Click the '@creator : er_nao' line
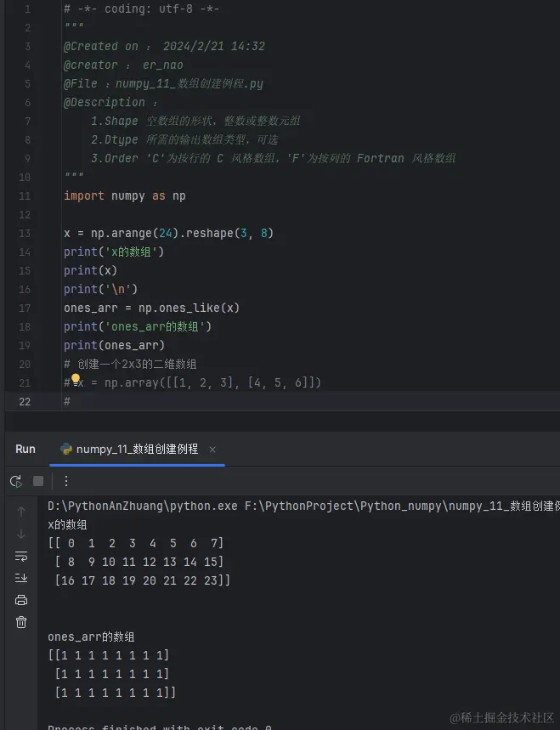This screenshot has height=730, width=560. (x=123, y=65)
